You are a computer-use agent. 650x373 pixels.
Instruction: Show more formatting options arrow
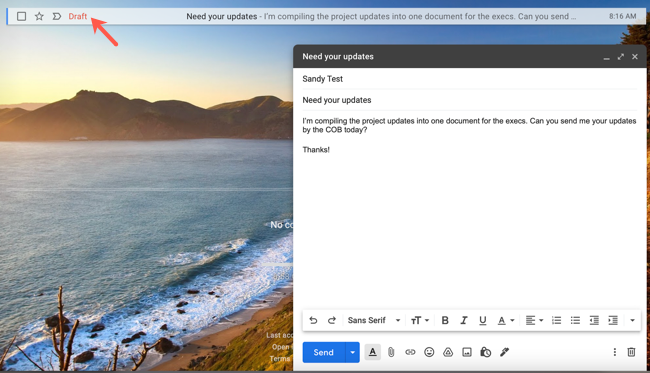point(632,320)
